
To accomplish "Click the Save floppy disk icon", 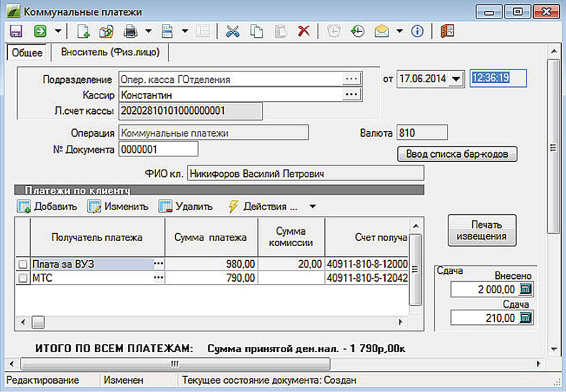I will [x=16, y=31].
